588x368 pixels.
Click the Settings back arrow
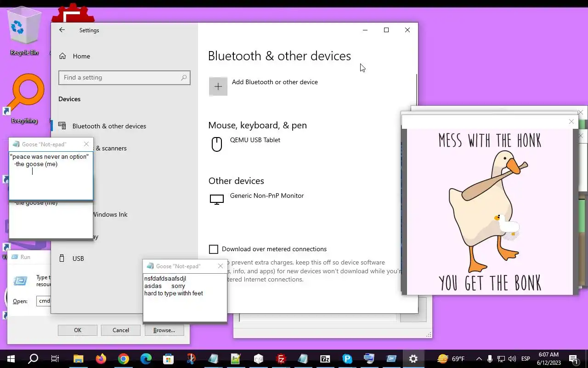[62, 30]
